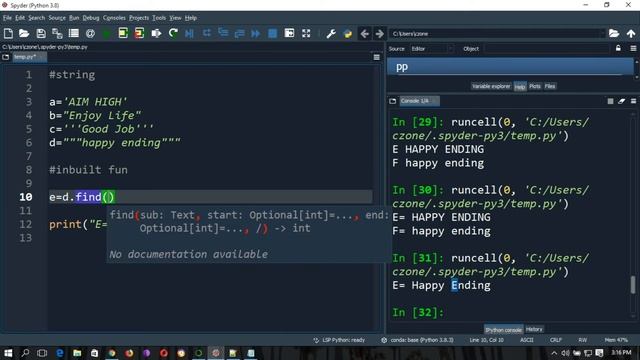The width and height of the screenshot is (640, 360).
Task: Open the Projects menu
Action: (139, 18)
